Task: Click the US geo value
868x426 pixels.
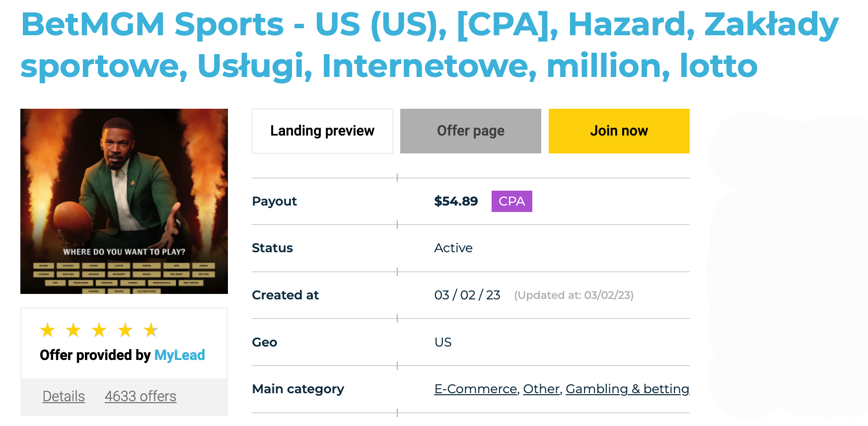Action: pos(443,342)
